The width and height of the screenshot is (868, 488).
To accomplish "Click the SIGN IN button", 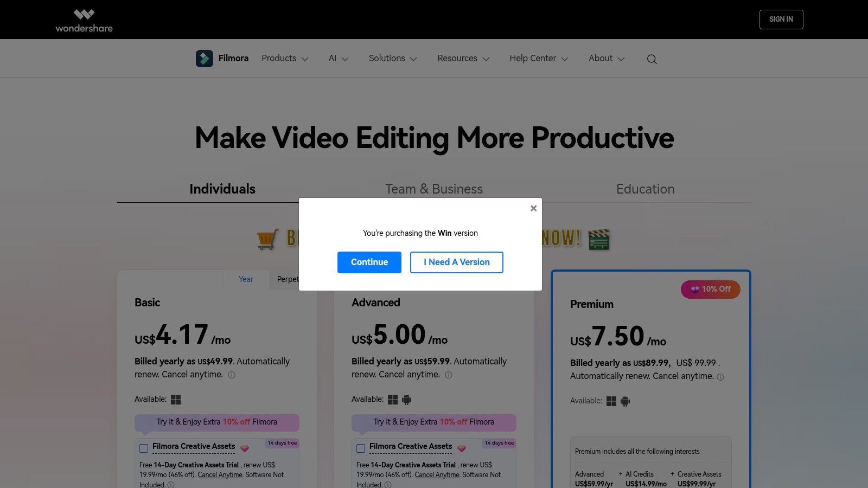I will coord(781,20).
